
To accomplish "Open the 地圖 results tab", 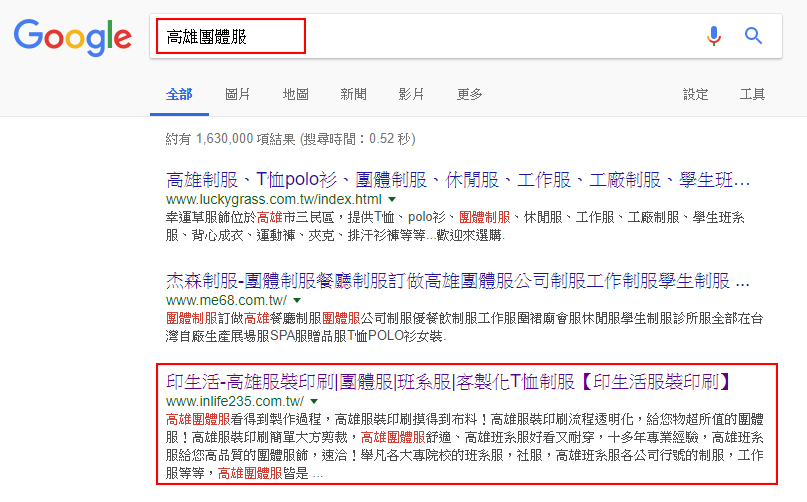I will pos(296,94).
